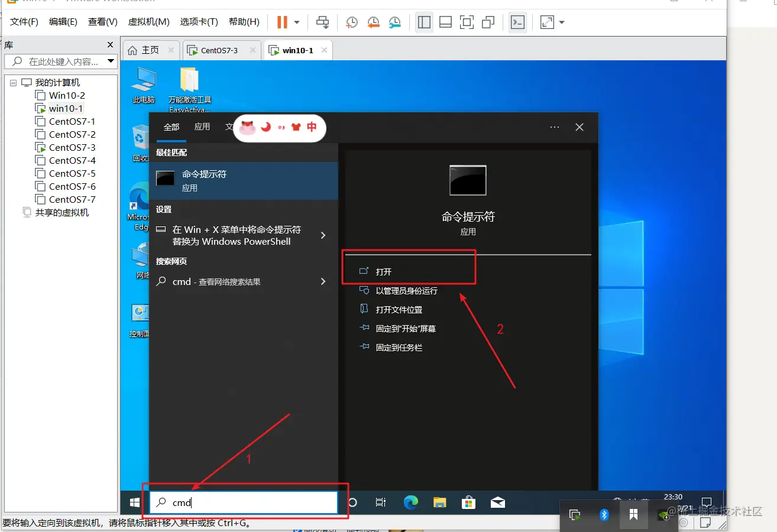777x532 pixels.
Task: Expand the cmd web search results arrow
Action: [323, 281]
